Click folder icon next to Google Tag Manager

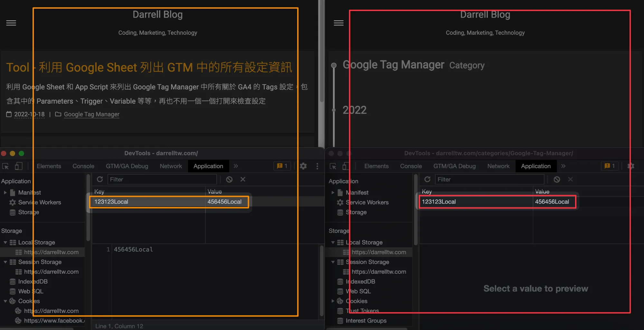[x=58, y=114]
